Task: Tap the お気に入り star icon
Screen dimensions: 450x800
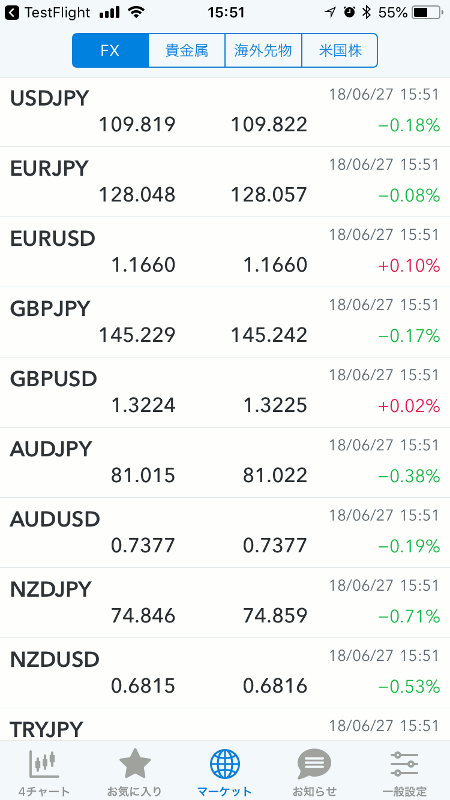Action: (135, 764)
